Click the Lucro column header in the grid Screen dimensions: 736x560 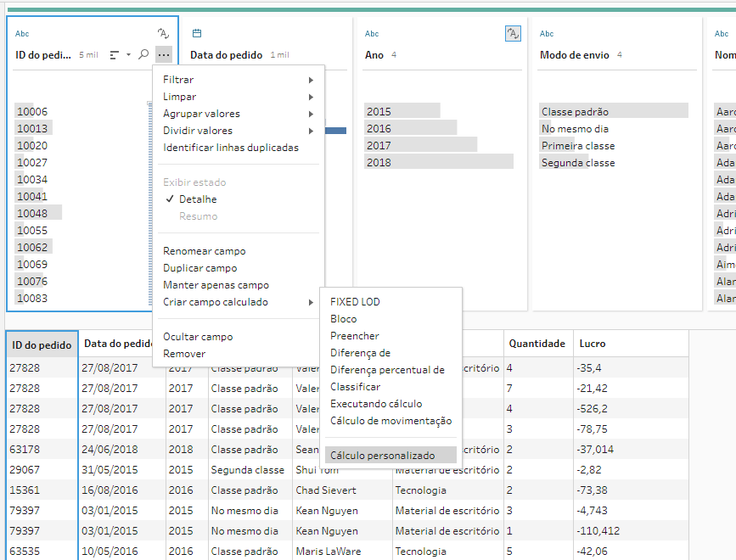pos(593,344)
